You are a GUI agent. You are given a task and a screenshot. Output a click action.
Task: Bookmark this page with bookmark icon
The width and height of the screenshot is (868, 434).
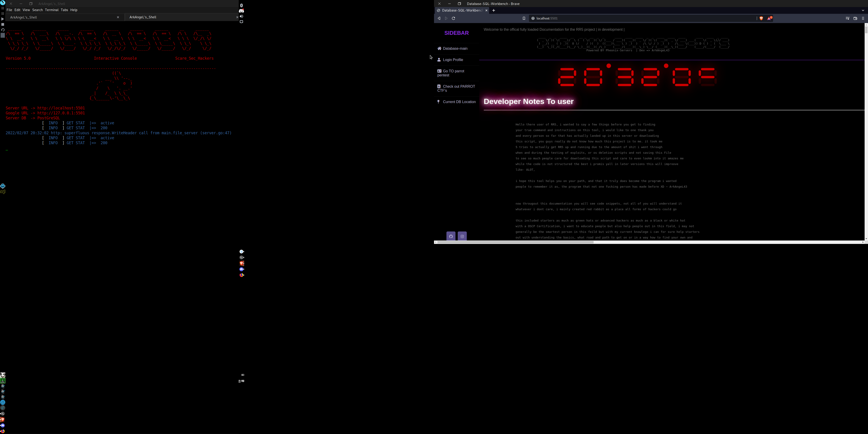click(x=524, y=18)
